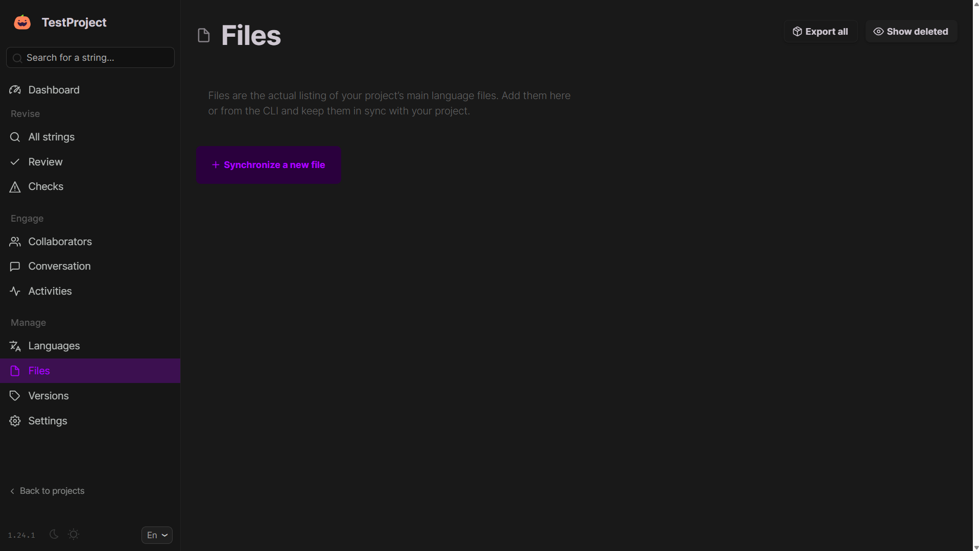980x551 pixels.
Task: Click the TestProject pumpkin logo icon
Action: [22, 22]
